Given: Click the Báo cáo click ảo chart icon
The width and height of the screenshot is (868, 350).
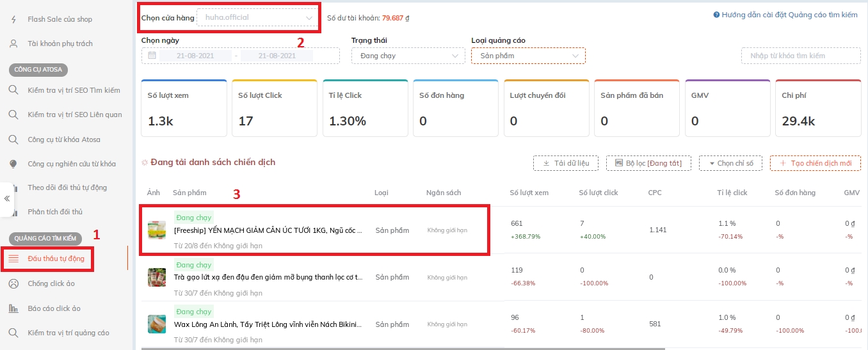Looking at the screenshot, I should tap(13, 308).
